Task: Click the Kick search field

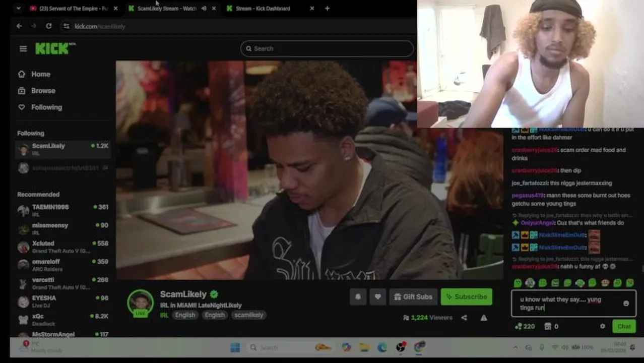Action: click(327, 48)
